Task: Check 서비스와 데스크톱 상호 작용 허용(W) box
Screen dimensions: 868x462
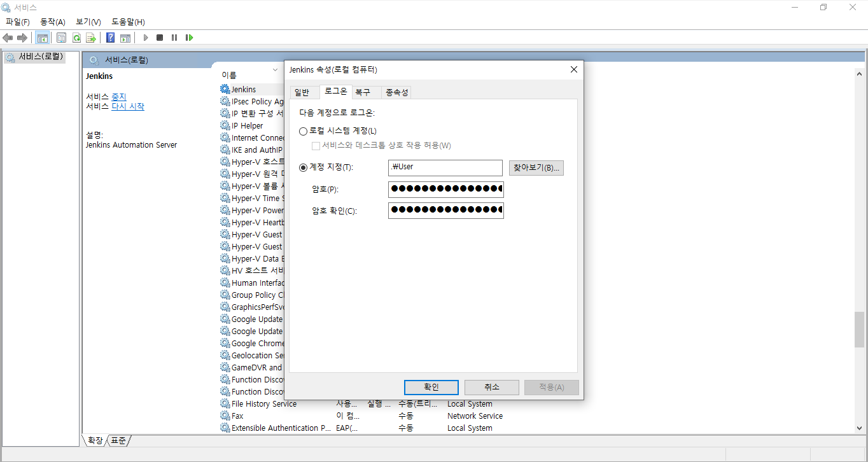Action: coord(316,145)
